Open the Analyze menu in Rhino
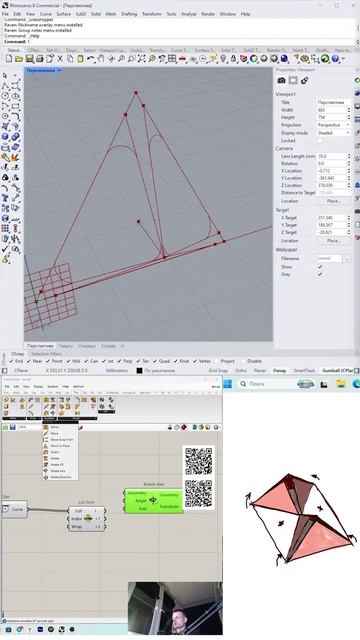The height and width of the screenshot is (640, 360). click(x=189, y=14)
